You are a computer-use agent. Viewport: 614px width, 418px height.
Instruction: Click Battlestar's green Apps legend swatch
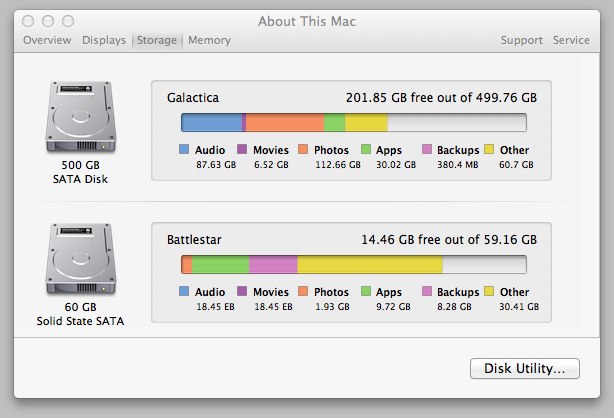[x=366, y=291]
